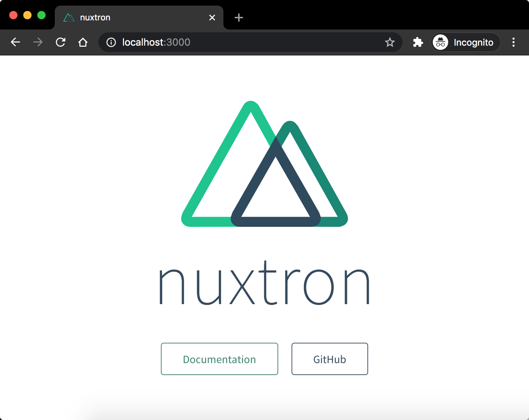Click the forward navigation arrow
The width and height of the screenshot is (529, 420).
38,42
